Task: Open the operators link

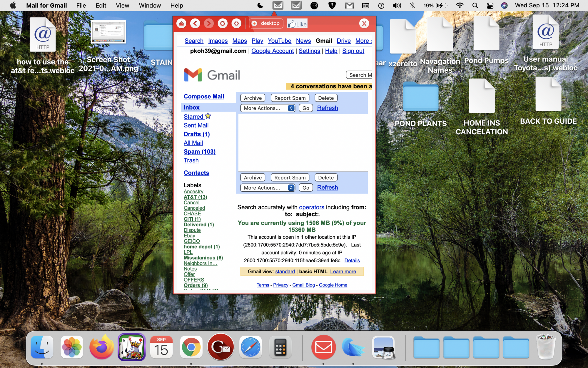Action: [311, 207]
